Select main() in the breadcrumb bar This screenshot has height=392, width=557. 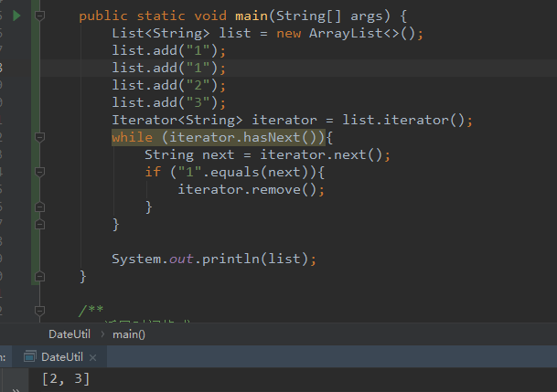[x=129, y=334]
